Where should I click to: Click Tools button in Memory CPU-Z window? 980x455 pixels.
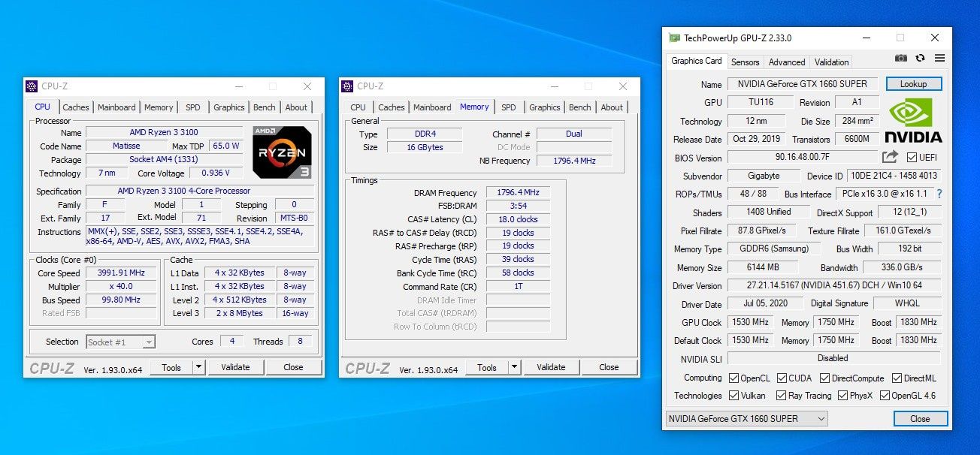(487, 367)
